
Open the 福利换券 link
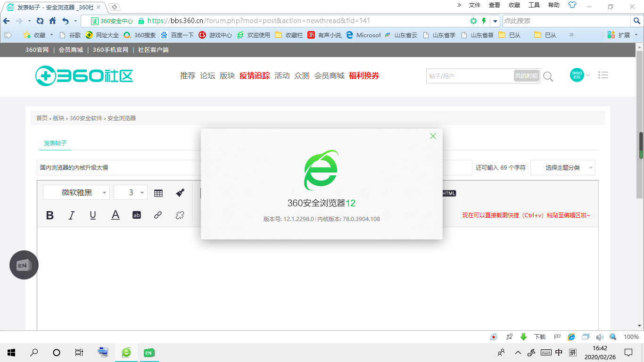pyautogui.click(x=364, y=75)
